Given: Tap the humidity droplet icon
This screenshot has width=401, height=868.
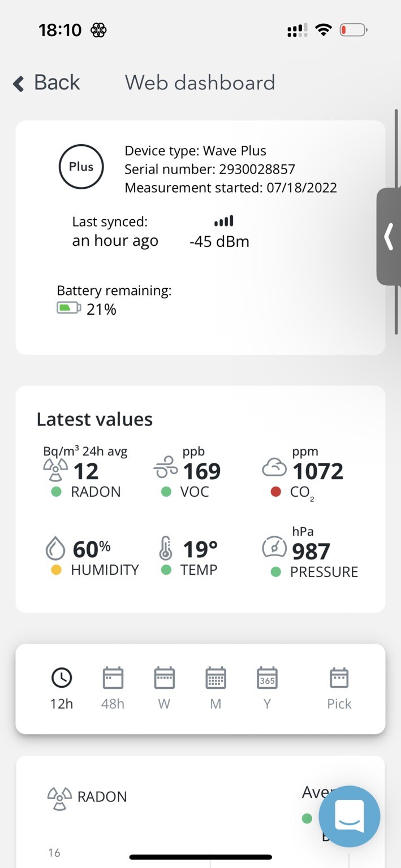Looking at the screenshot, I should 55,548.
